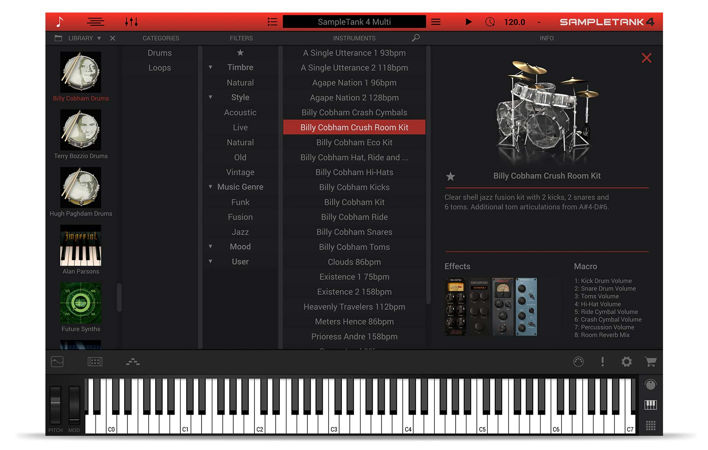Toggle the favorites star filter
The height and width of the screenshot is (450, 708).
click(240, 53)
